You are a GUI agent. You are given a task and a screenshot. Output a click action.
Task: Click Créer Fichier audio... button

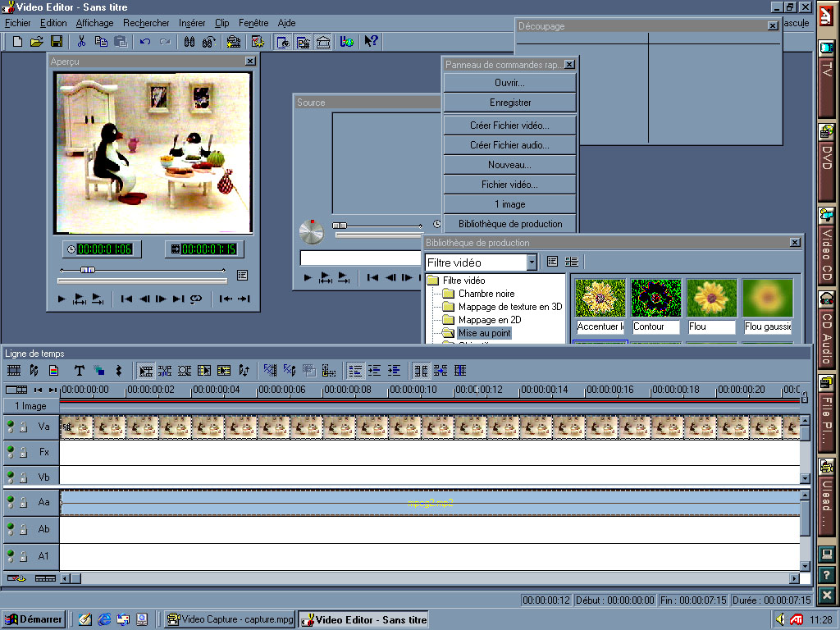click(x=509, y=145)
